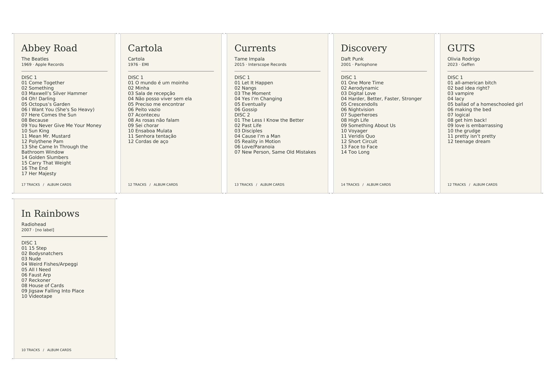Select Radiohead artist name

(x=34, y=224)
